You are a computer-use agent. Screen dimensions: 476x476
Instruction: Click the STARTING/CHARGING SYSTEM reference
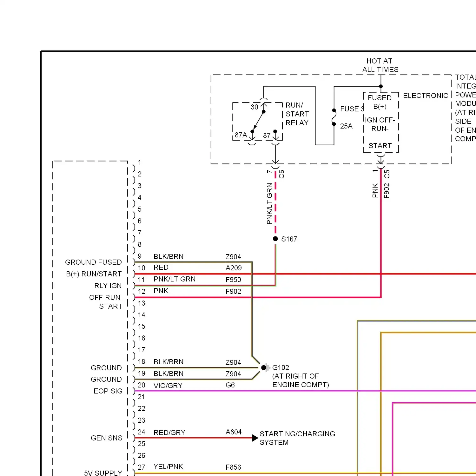297,438
